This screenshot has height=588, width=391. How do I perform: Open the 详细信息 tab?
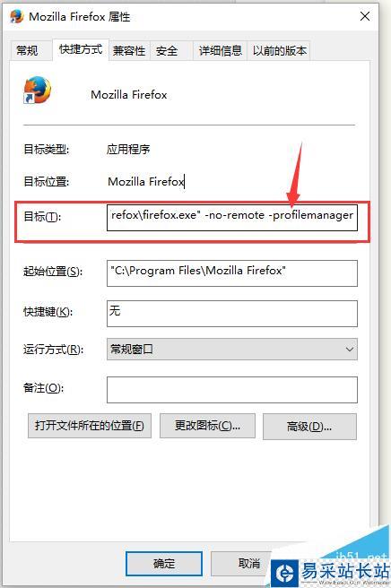(x=221, y=50)
